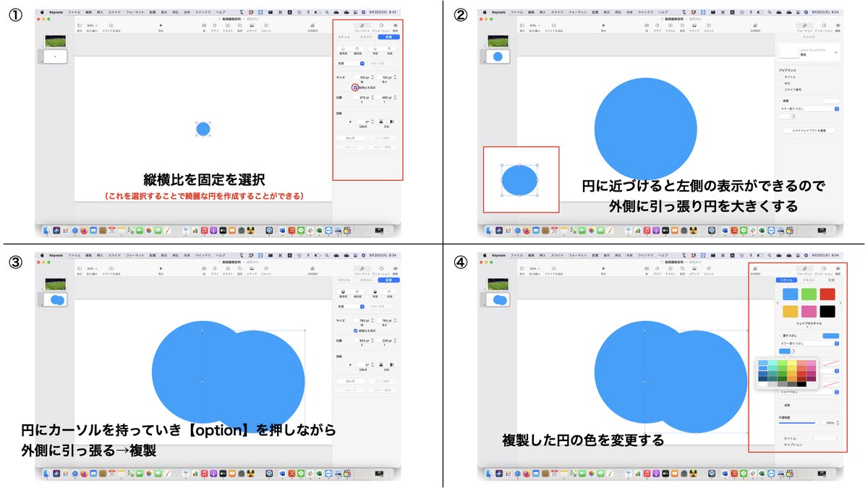Open the Shape picker via the 図形 icon
Viewport: 868px width, 488px height.
(239, 24)
